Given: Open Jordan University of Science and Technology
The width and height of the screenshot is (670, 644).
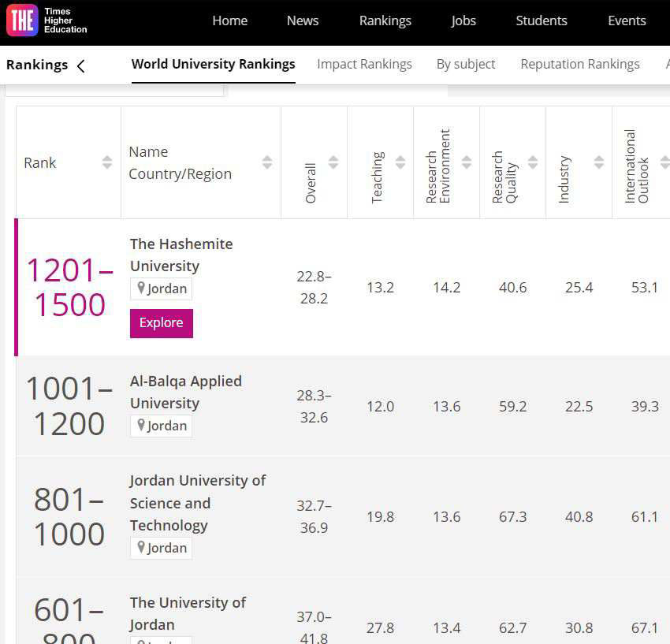Looking at the screenshot, I should (x=197, y=502).
